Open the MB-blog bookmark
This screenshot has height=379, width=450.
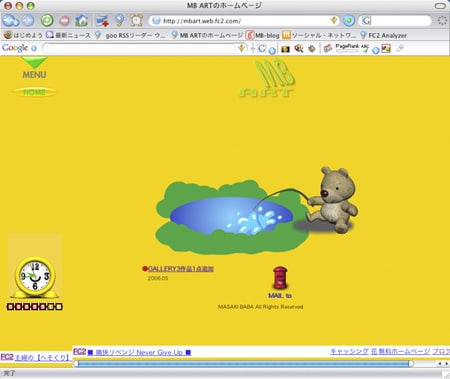pos(262,35)
